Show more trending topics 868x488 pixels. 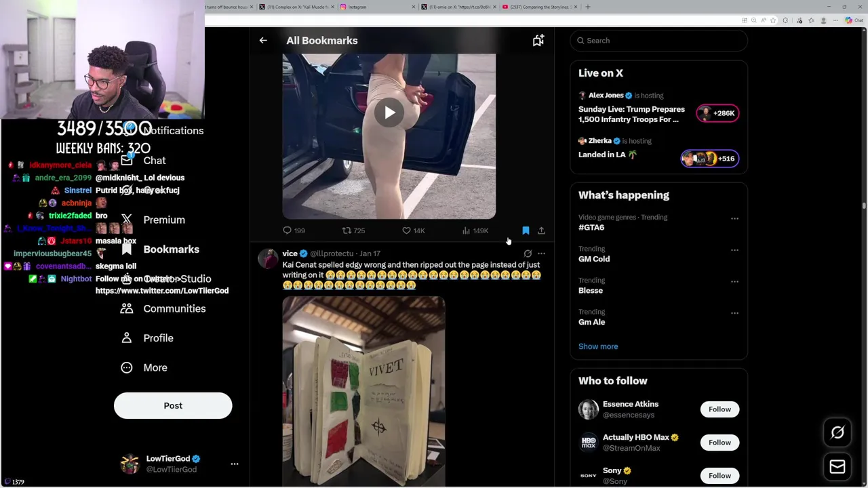point(598,346)
